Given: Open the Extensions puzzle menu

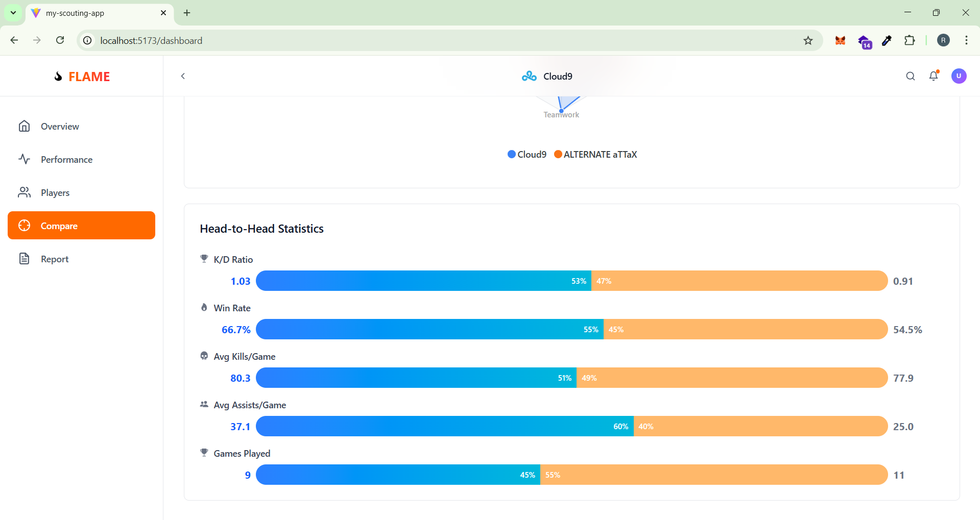Looking at the screenshot, I should [910, 40].
